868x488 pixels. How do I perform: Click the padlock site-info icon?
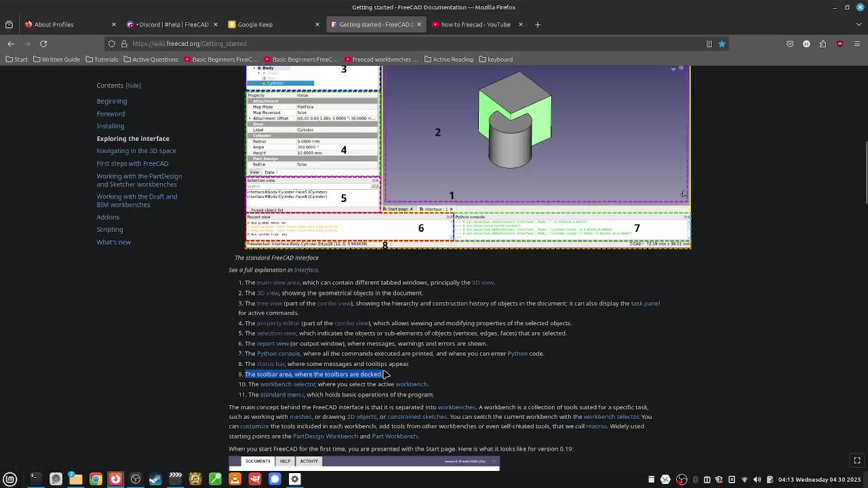124,43
